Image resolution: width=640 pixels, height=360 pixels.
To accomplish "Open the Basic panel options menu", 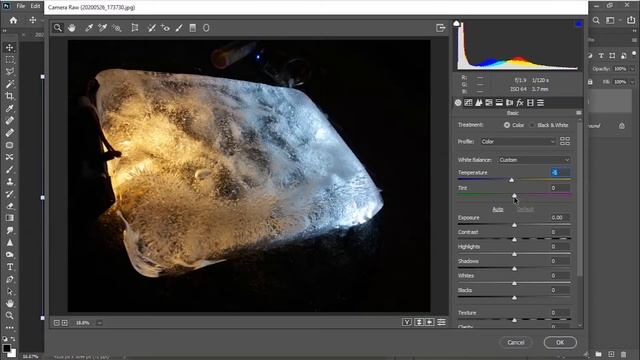I will click(579, 113).
